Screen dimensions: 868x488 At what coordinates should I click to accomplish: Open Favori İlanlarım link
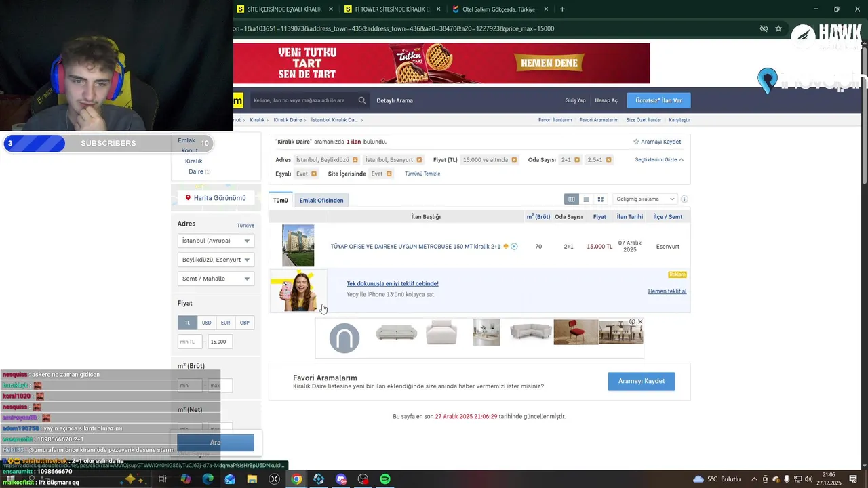pos(555,120)
